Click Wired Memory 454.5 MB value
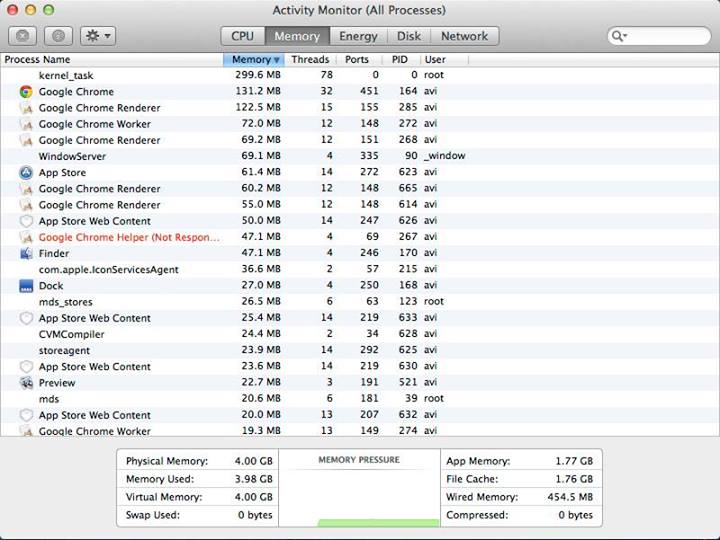This screenshot has width=720, height=540. coord(570,497)
